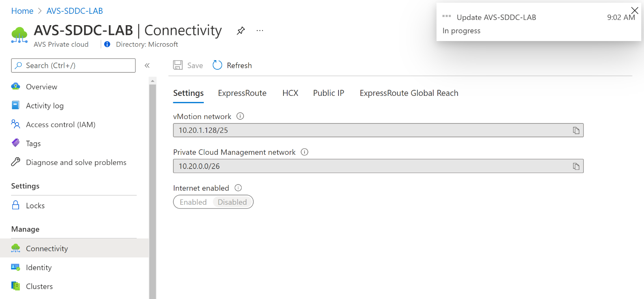Open the HCX tab
Screen dimensions: 644x299
[290, 93]
